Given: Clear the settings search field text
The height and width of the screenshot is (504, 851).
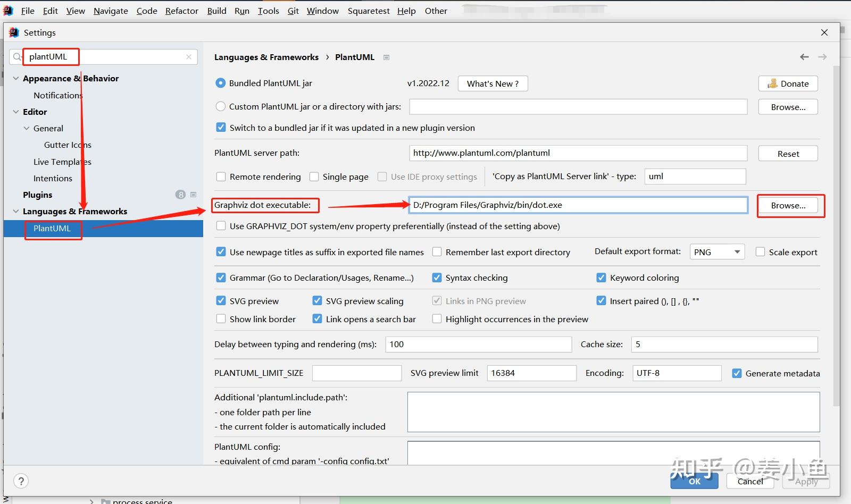Looking at the screenshot, I should [x=189, y=57].
